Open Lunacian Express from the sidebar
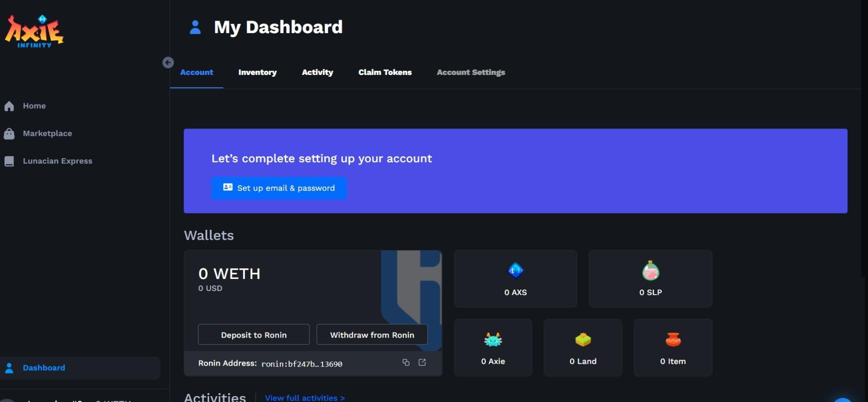The height and width of the screenshot is (402, 868). (x=57, y=161)
